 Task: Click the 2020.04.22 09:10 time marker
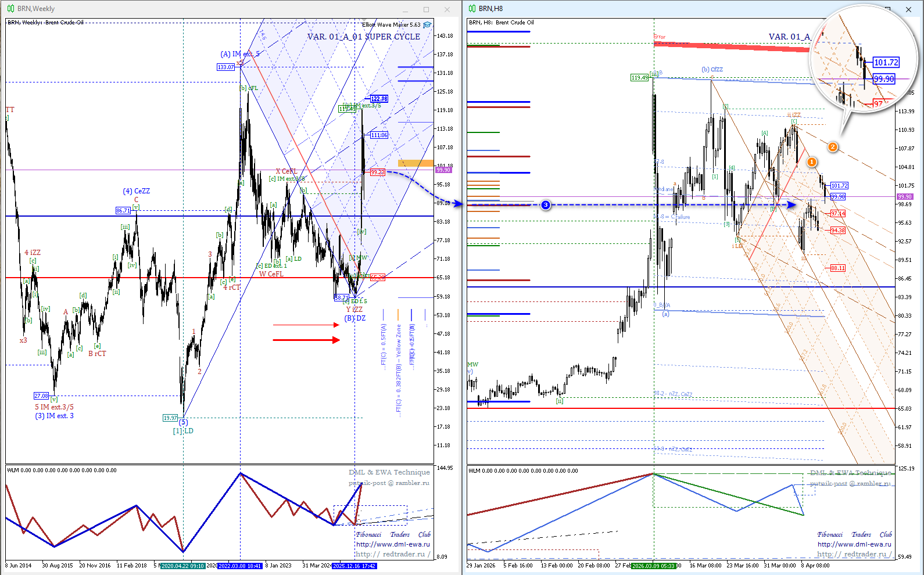click(182, 566)
